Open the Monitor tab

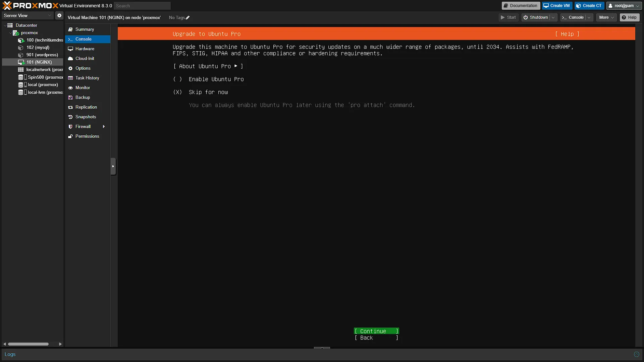(88, 87)
